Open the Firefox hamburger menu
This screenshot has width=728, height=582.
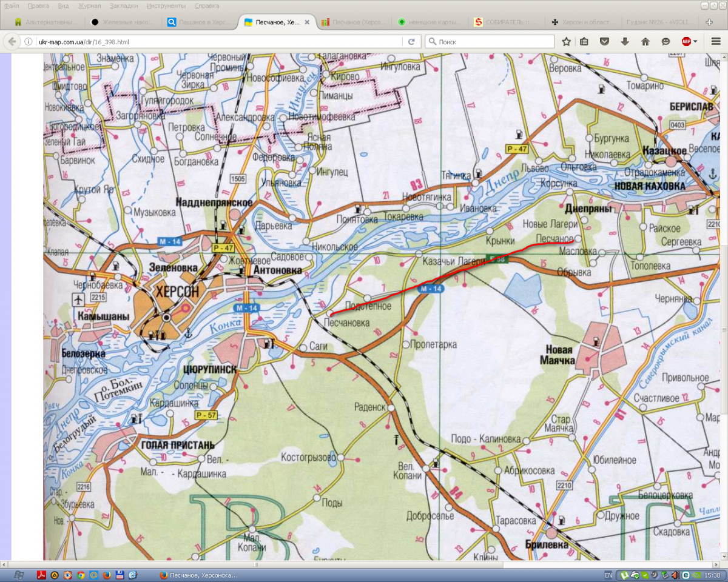coord(715,42)
